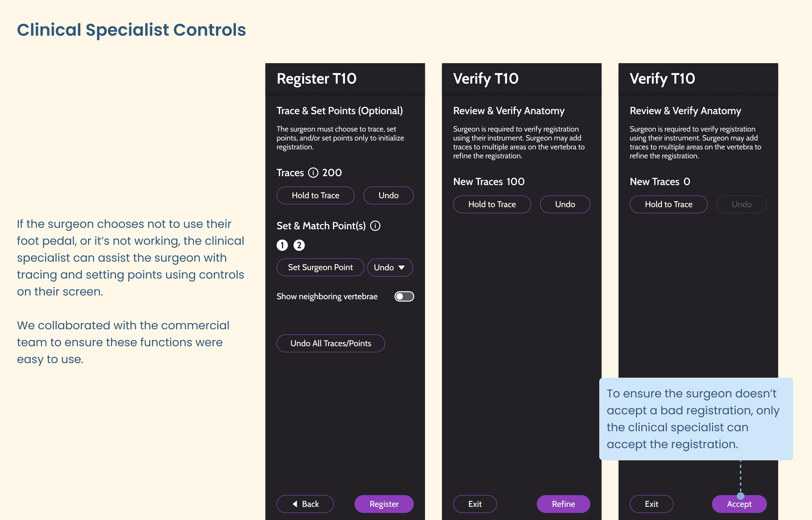Click Undo All Traces/Points
812x520 pixels.
[331, 343]
